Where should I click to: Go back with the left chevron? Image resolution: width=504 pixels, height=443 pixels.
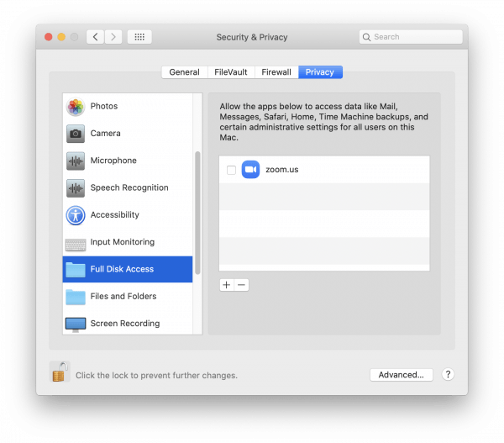coord(95,37)
